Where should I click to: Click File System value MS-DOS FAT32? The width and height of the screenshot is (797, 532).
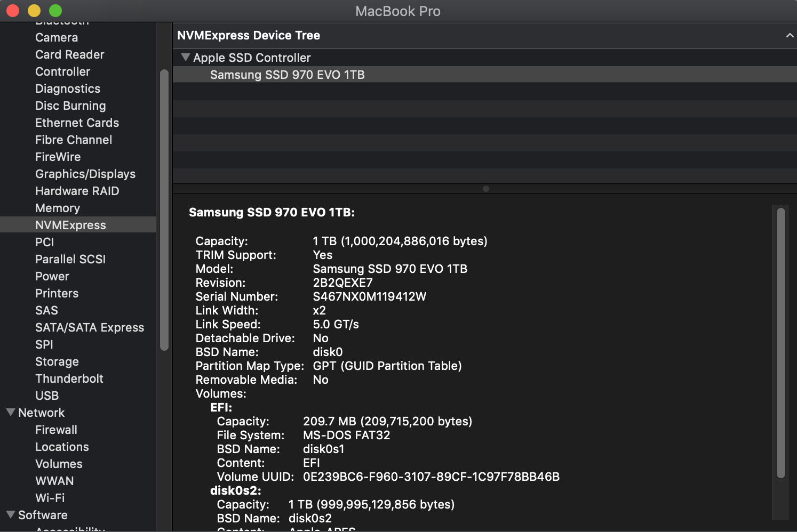[346, 435]
